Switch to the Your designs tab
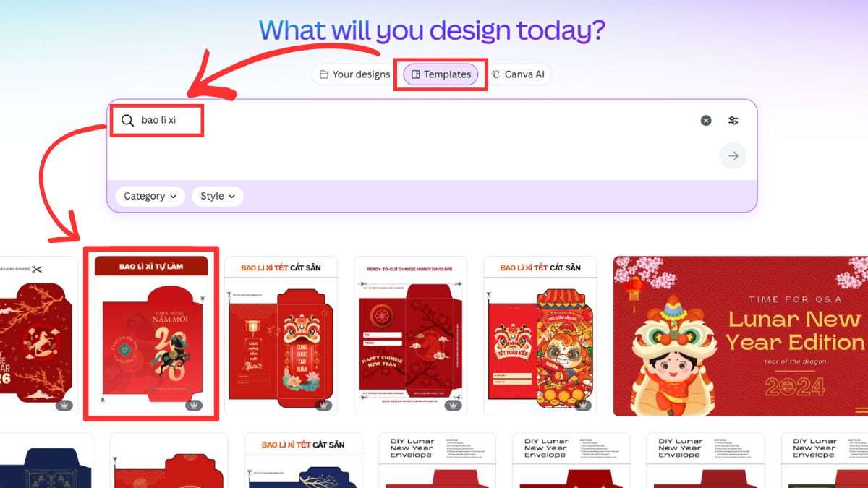The height and width of the screenshot is (488, 868). [354, 74]
